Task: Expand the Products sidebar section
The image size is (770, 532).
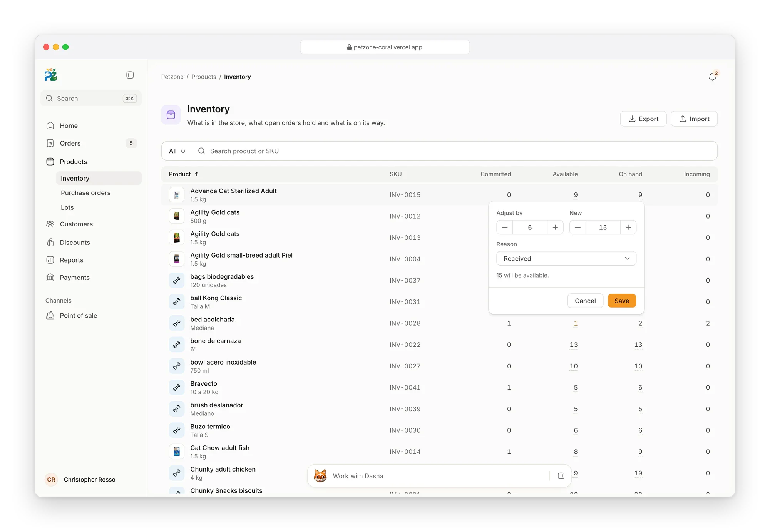Action: [91, 162]
